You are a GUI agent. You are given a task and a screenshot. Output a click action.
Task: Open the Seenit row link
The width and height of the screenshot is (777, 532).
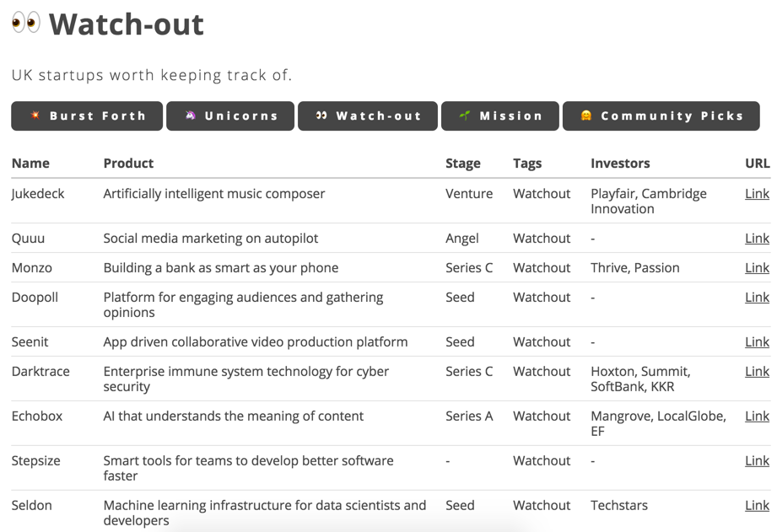757,342
